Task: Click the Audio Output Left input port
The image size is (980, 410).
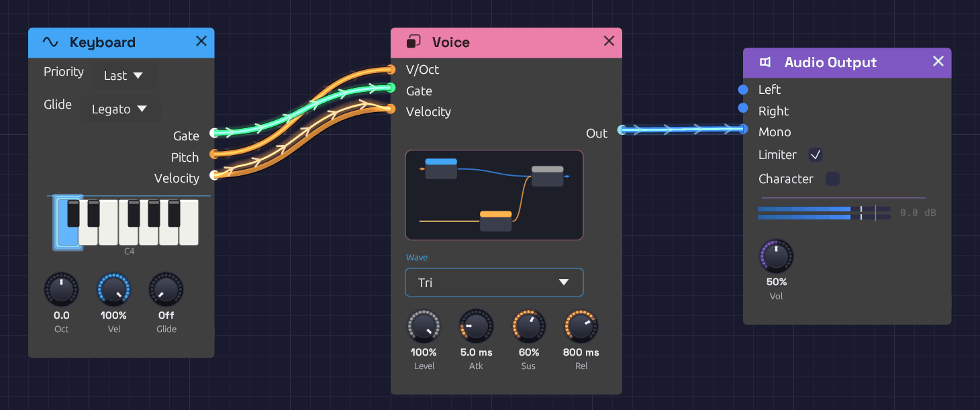Action: click(743, 90)
